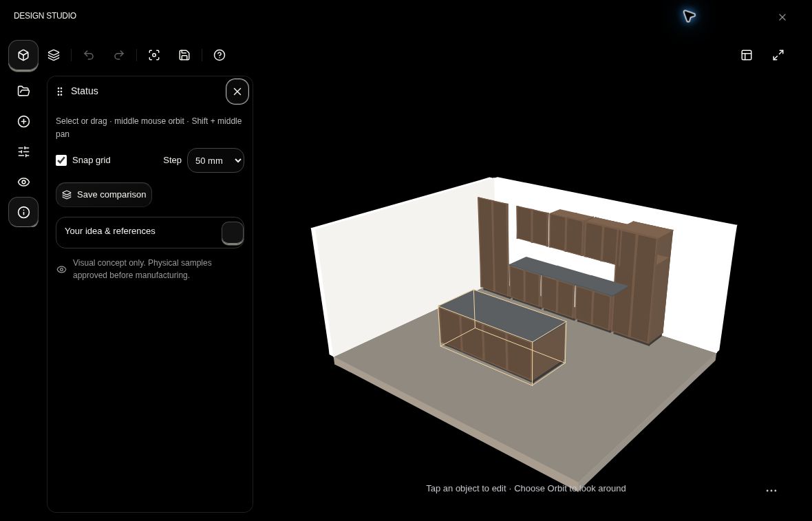
Task: Enter fullscreen with expand arrows icon
Action: [778, 55]
